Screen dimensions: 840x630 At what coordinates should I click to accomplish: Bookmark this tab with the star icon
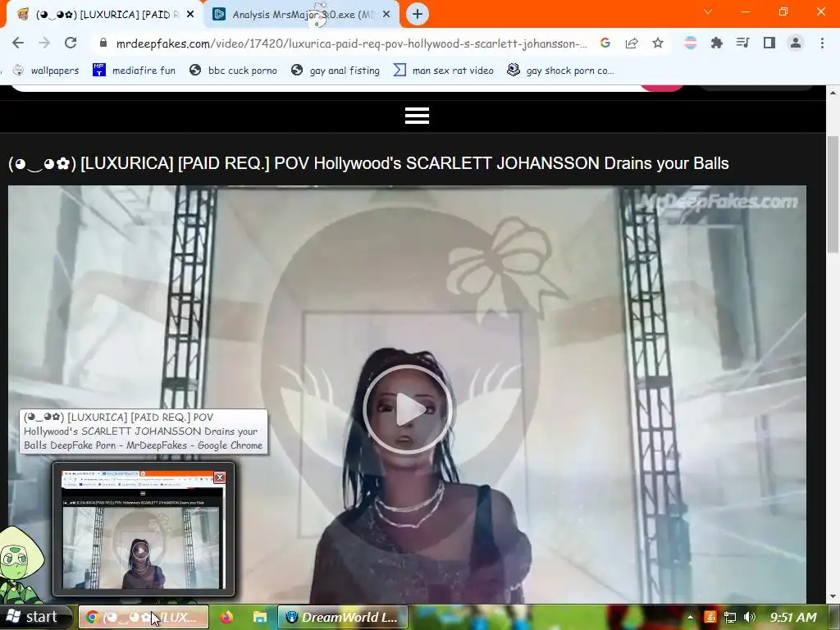[658, 43]
